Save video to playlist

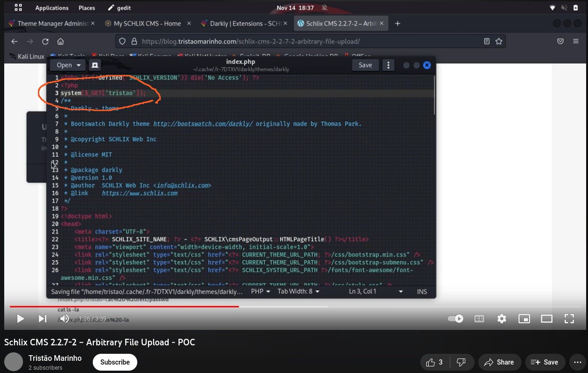click(x=545, y=362)
